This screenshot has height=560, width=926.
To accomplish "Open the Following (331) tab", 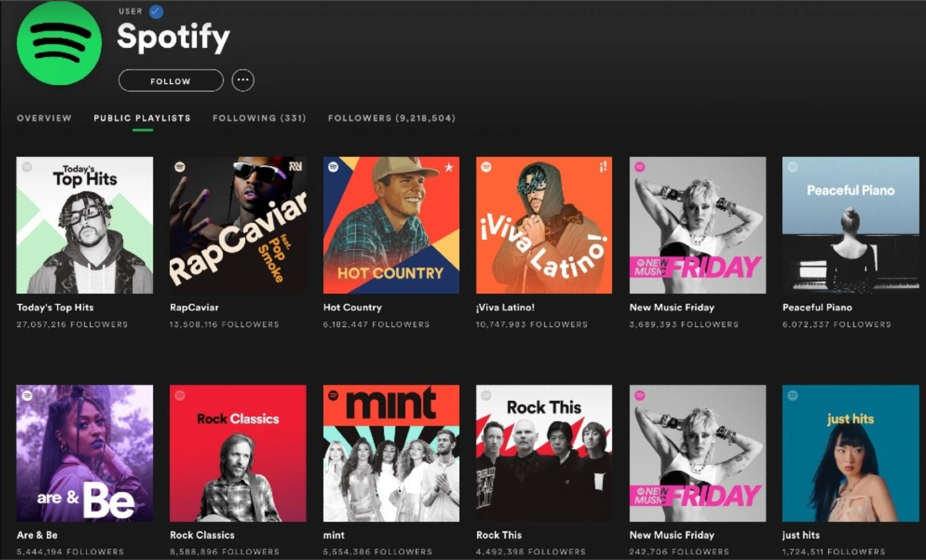I will coord(259,118).
